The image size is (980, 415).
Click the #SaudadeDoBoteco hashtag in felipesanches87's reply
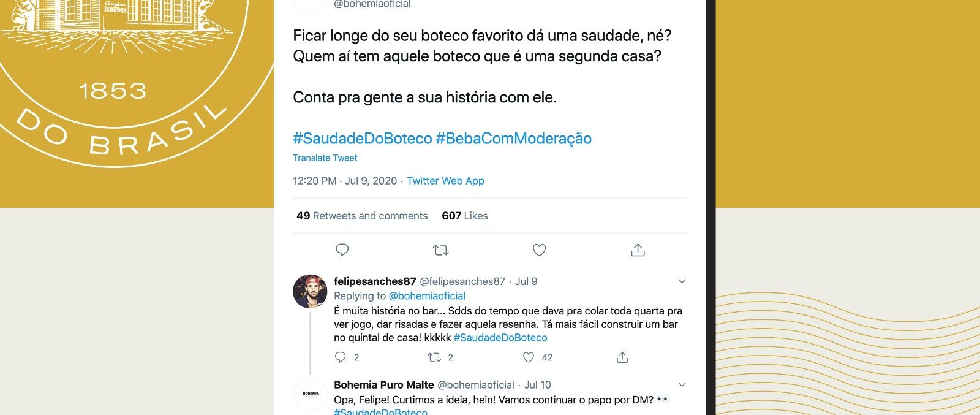point(500,338)
